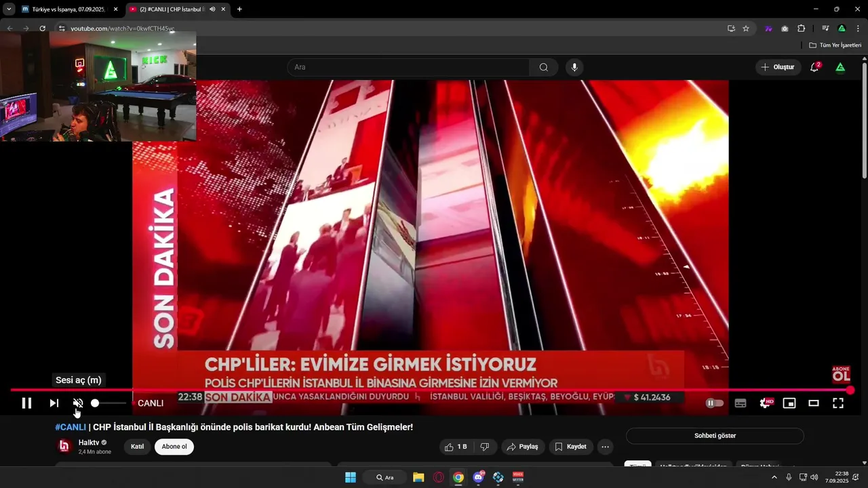Open the taskbar Ara search box
Viewport: 868px width, 488px height.
point(384,477)
